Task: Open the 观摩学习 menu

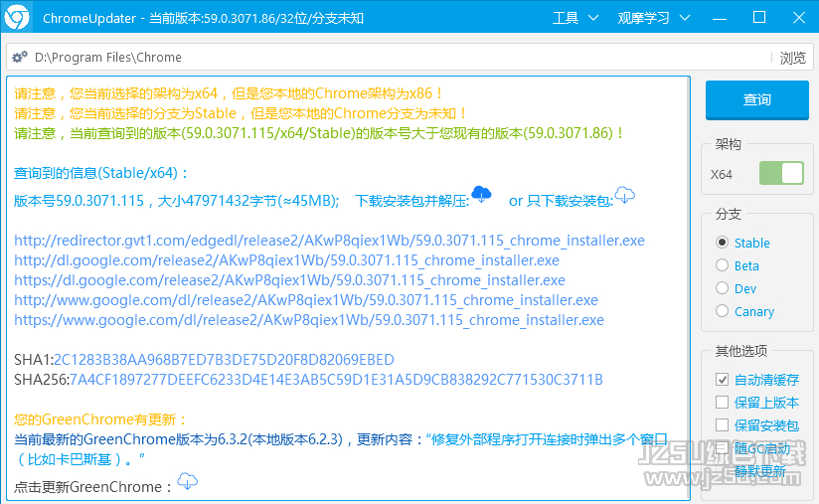Action: [x=643, y=18]
